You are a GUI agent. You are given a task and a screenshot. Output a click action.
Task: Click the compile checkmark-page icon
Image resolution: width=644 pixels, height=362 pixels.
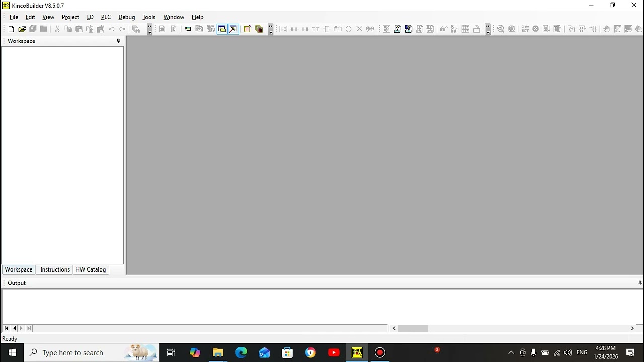386,29
